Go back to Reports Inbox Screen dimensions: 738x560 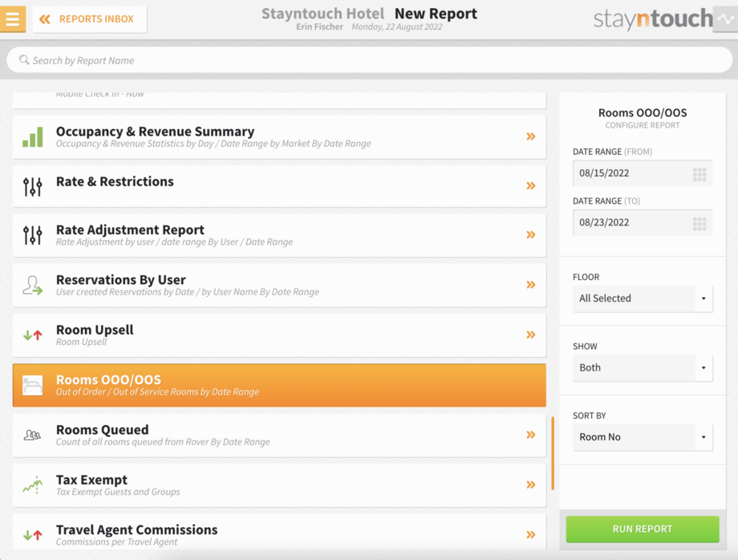[89, 19]
